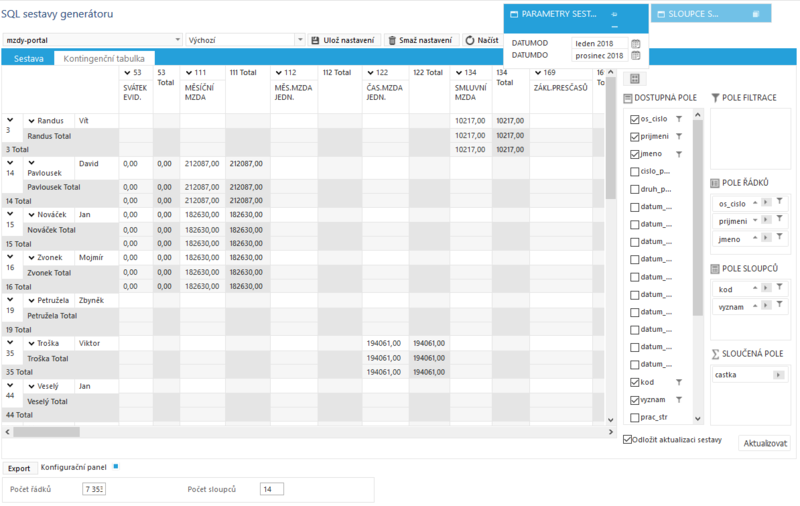Viewport: 800px width, 506px height.
Task: Open calendar picker for DATUMDO
Action: pyautogui.click(x=635, y=55)
